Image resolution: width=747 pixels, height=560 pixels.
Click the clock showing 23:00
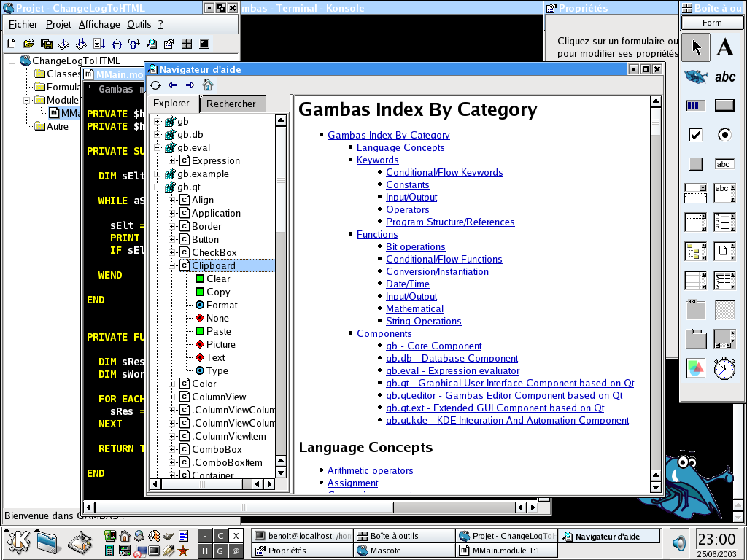716,540
